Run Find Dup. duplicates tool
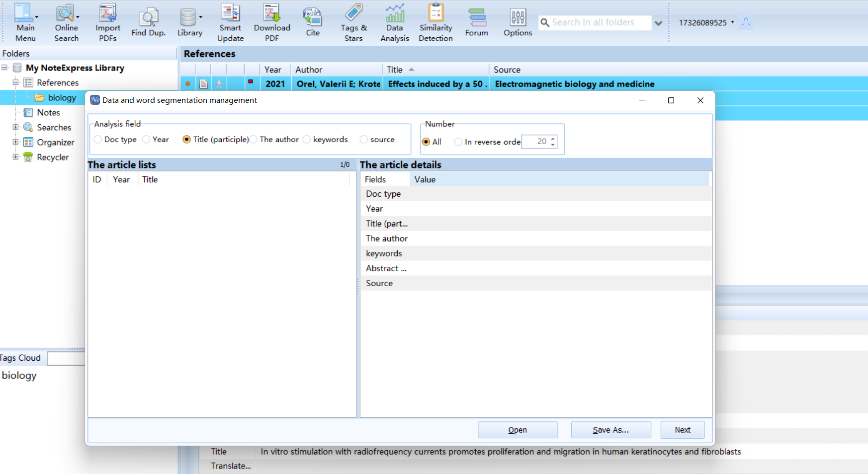This screenshot has height=474, width=868. (148, 22)
